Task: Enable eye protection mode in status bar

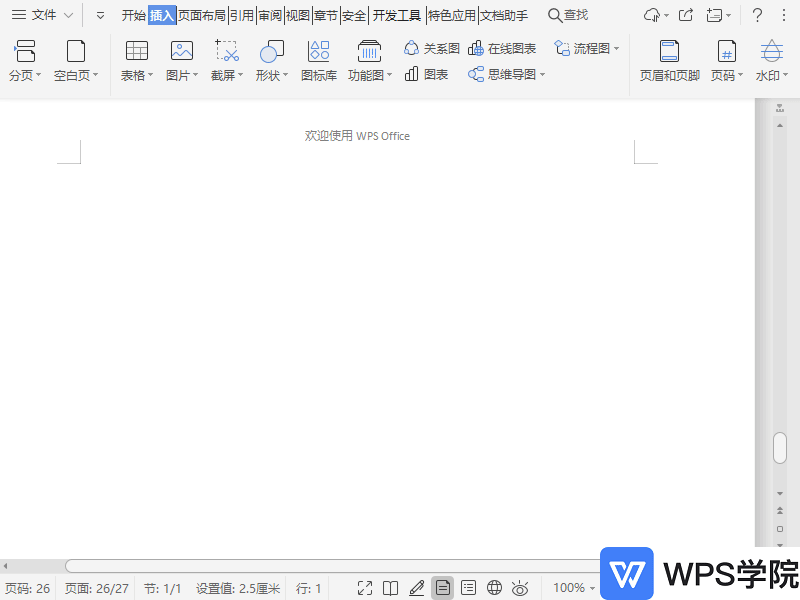Action: (520, 588)
